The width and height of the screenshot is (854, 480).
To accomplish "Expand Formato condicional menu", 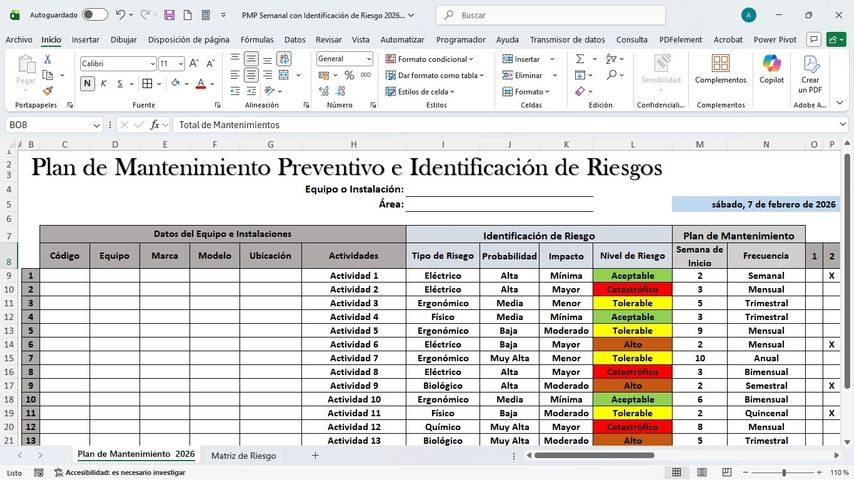I will pyautogui.click(x=429, y=59).
